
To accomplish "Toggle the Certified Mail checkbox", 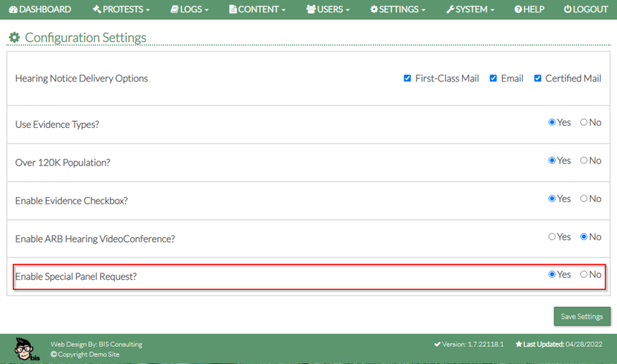I will pos(537,78).
